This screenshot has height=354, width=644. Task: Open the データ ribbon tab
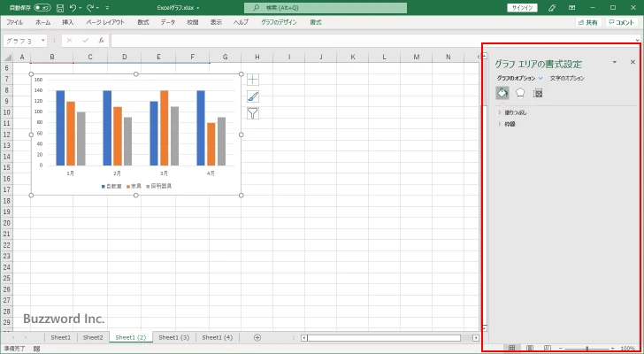[167, 23]
